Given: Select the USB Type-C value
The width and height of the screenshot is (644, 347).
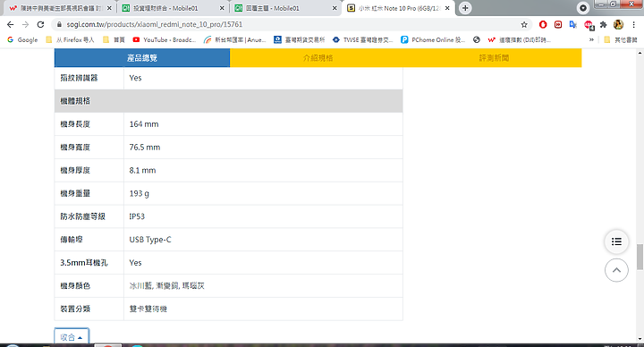Looking at the screenshot, I should pyautogui.click(x=150, y=240).
